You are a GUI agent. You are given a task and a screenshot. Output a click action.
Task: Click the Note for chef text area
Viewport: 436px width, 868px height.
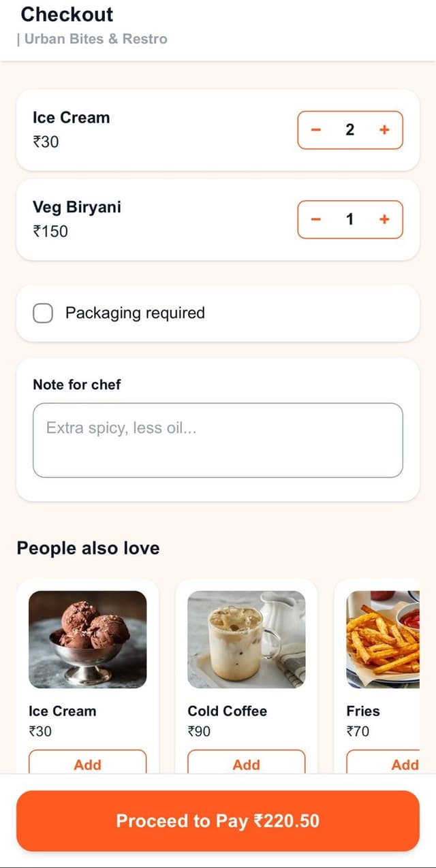coord(218,439)
